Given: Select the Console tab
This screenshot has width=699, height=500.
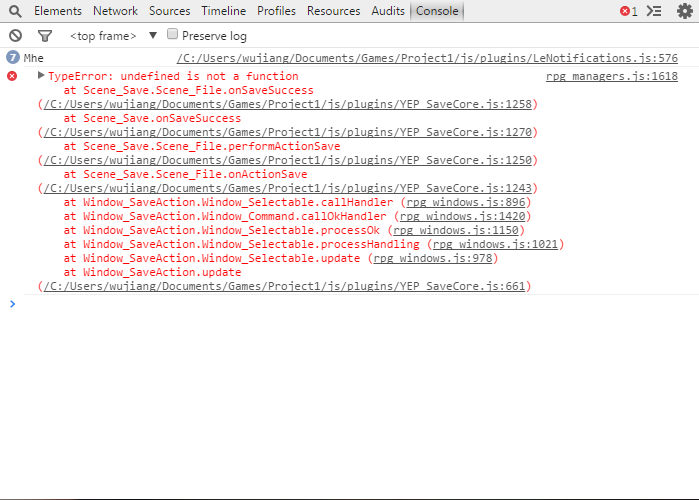Looking at the screenshot, I should click(x=437, y=11).
